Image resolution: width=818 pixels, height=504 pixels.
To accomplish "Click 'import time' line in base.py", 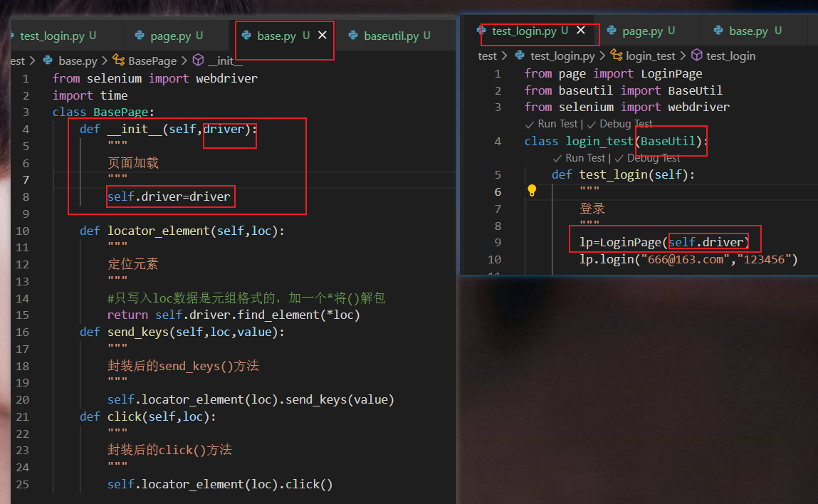I will coord(90,95).
